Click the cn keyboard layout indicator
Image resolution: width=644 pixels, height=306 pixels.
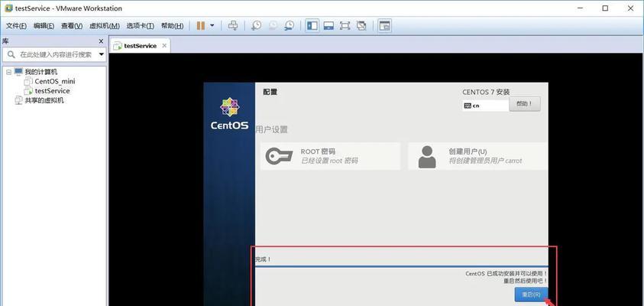click(485, 106)
